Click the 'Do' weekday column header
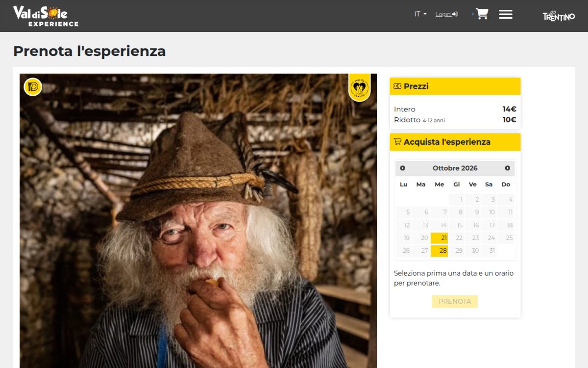The height and width of the screenshot is (368, 588). [506, 184]
